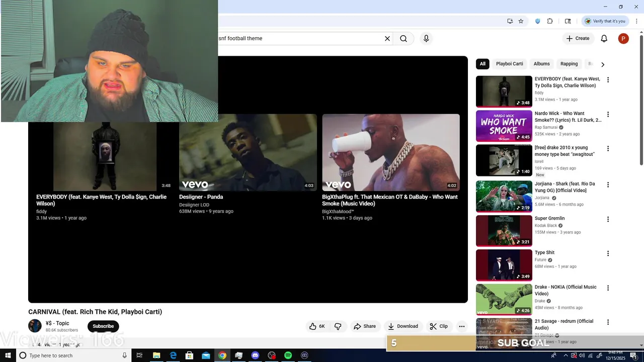Image resolution: width=644 pixels, height=362 pixels.
Task: Select the Playboi Carti filter chip
Action: point(510,64)
